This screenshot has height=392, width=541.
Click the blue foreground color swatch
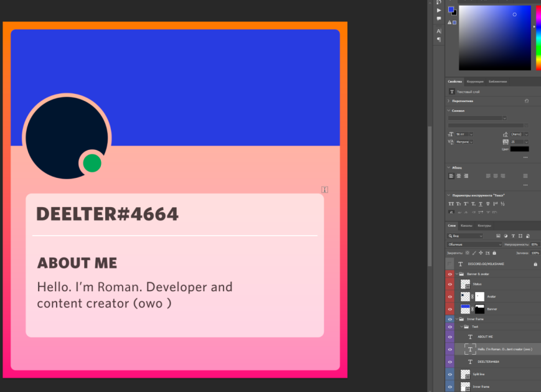coord(451,10)
